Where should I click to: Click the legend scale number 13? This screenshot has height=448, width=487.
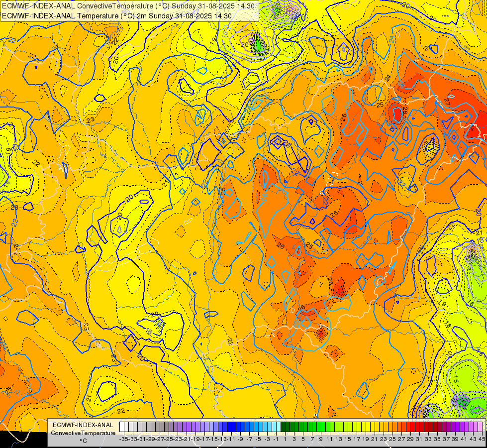[339, 439]
